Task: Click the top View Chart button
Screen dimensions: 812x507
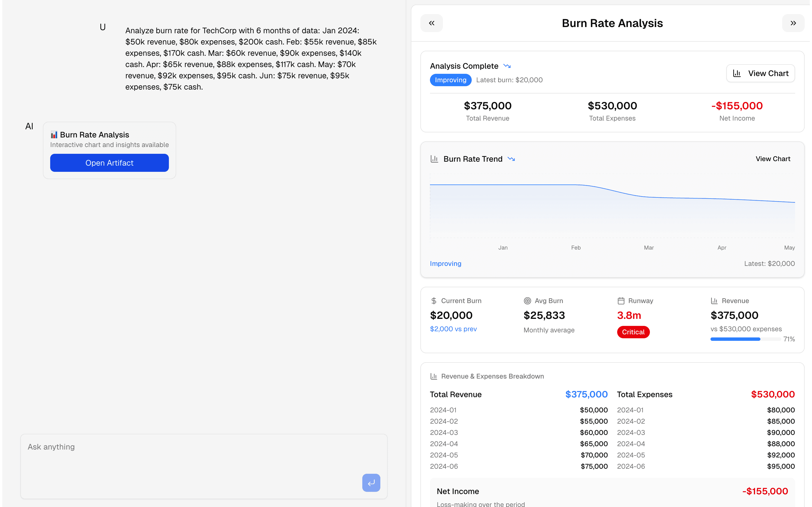Action: tap(760, 74)
